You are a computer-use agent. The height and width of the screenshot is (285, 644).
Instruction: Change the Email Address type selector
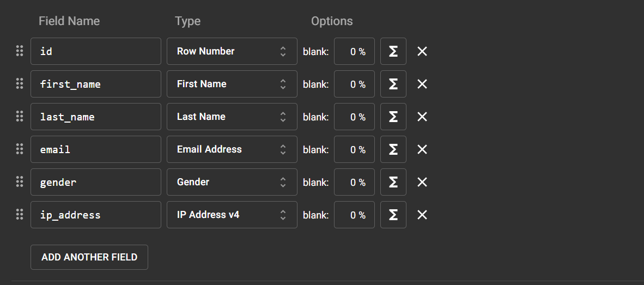click(x=232, y=149)
